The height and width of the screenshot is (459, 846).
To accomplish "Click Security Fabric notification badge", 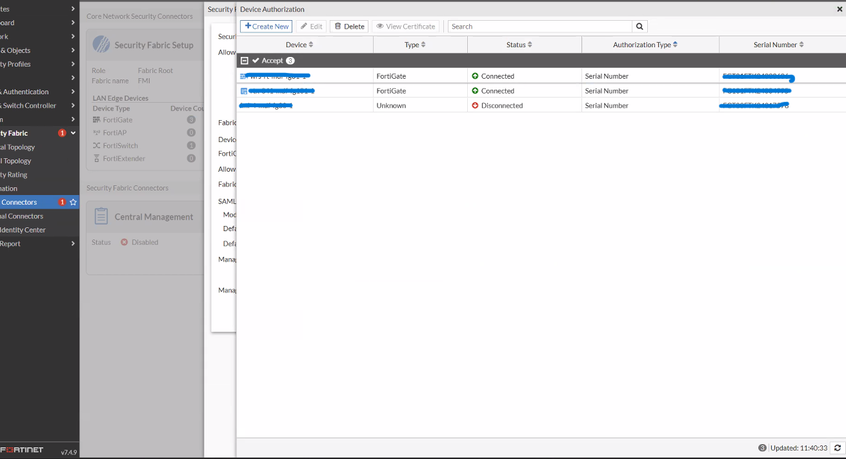I will point(62,133).
